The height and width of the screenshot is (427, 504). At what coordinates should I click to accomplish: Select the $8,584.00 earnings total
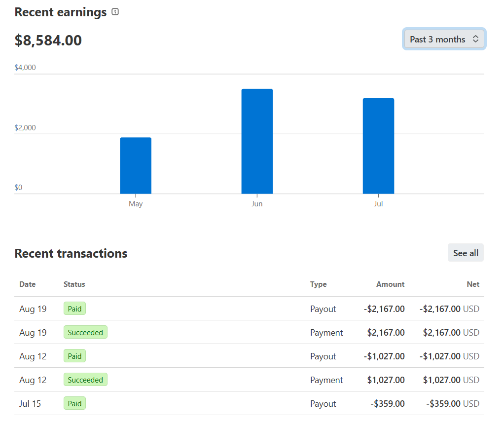(x=48, y=40)
